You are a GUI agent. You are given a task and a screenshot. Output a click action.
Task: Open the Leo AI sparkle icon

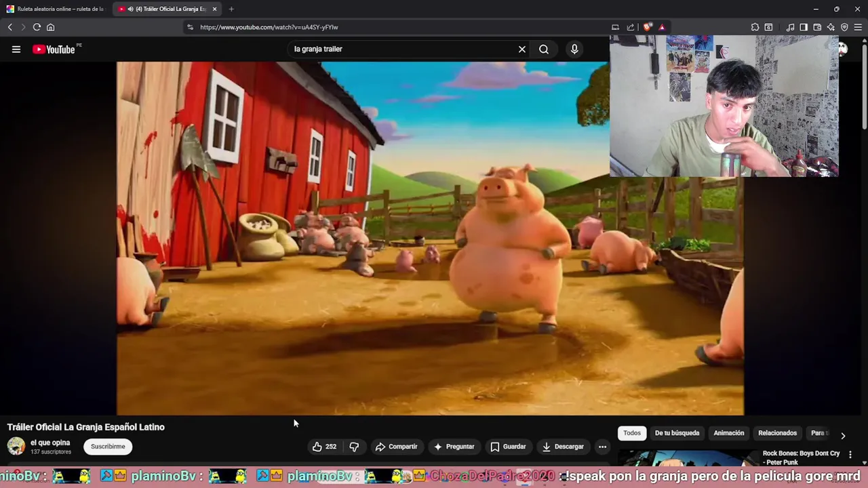click(831, 27)
